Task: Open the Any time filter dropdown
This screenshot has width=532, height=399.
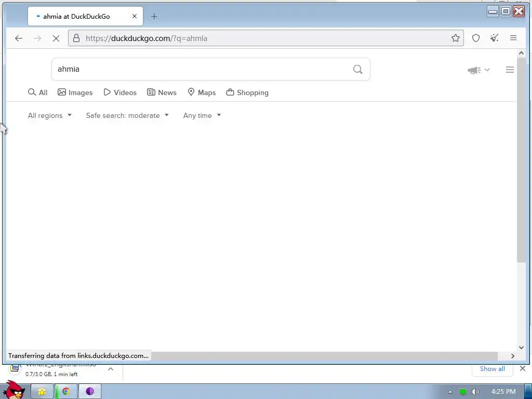Action: coord(202,115)
